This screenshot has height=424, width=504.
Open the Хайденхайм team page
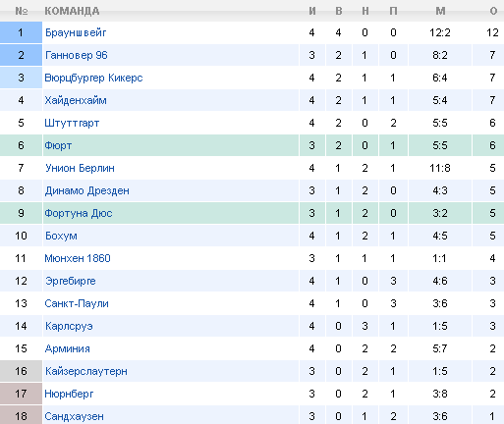click(x=76, y=100)
